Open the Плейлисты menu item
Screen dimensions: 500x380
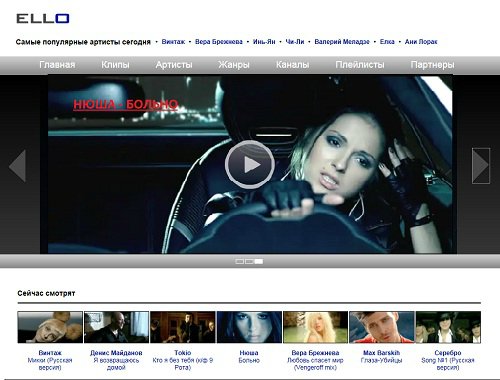360,65
